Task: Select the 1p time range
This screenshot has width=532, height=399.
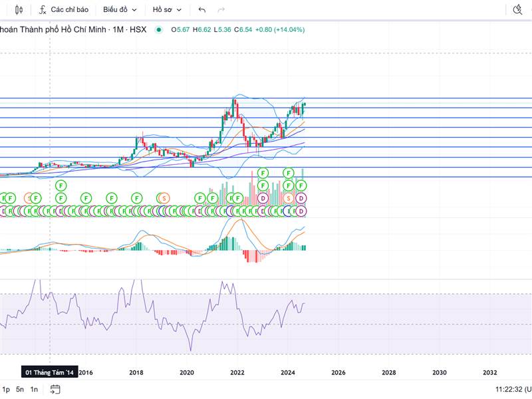Action: [6, 389]
